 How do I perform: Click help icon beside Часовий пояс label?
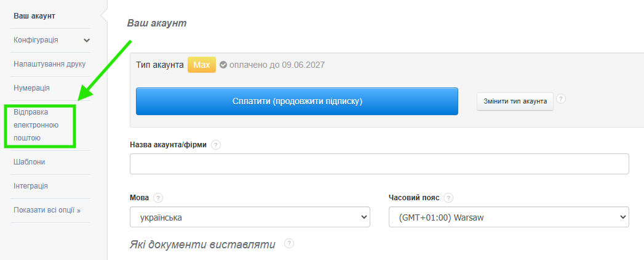point(448,198)
